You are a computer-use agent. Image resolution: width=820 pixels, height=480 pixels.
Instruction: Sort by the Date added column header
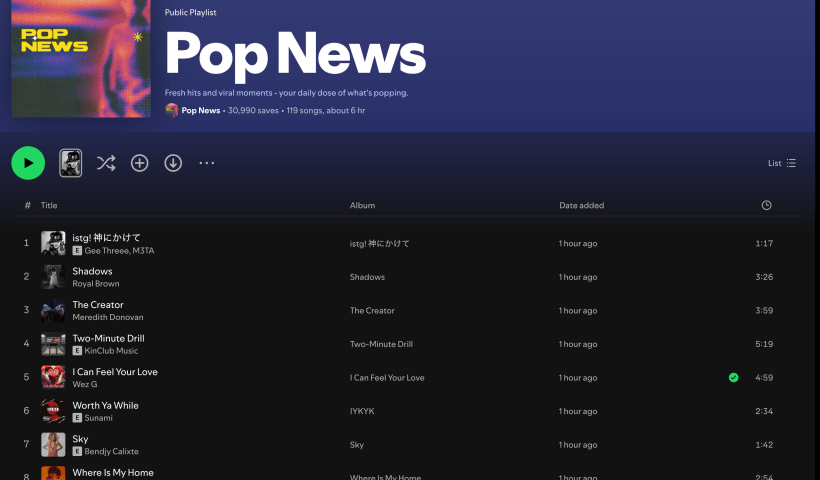(581, 205)
